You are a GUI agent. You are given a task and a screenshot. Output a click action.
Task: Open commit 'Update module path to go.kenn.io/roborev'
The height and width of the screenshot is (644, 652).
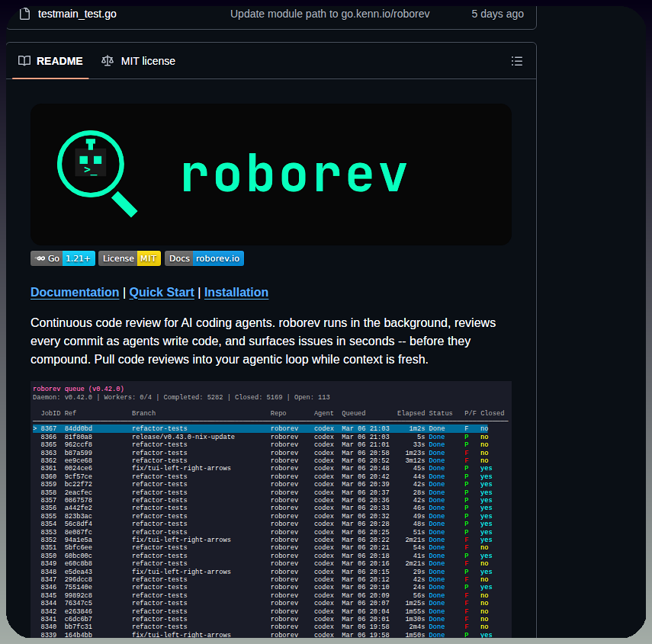(x=329, y=14)
